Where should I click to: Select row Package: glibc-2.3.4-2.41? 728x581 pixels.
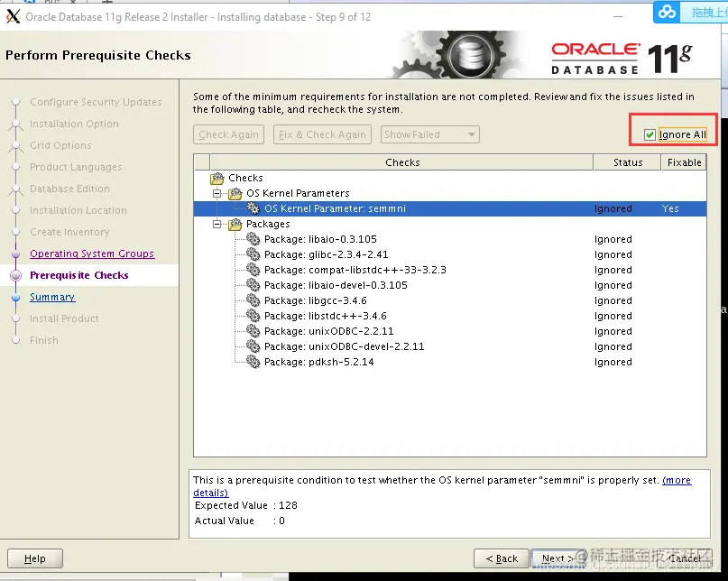[450, 254]
